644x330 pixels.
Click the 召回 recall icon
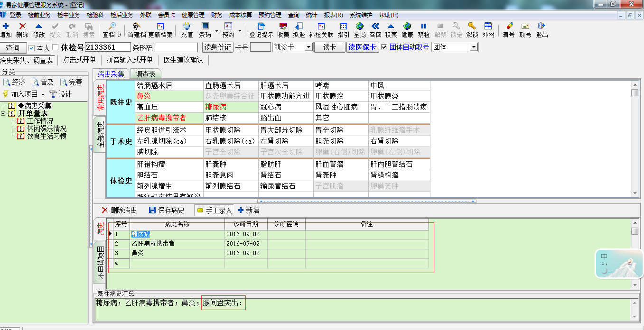click(x=375, y=26)
